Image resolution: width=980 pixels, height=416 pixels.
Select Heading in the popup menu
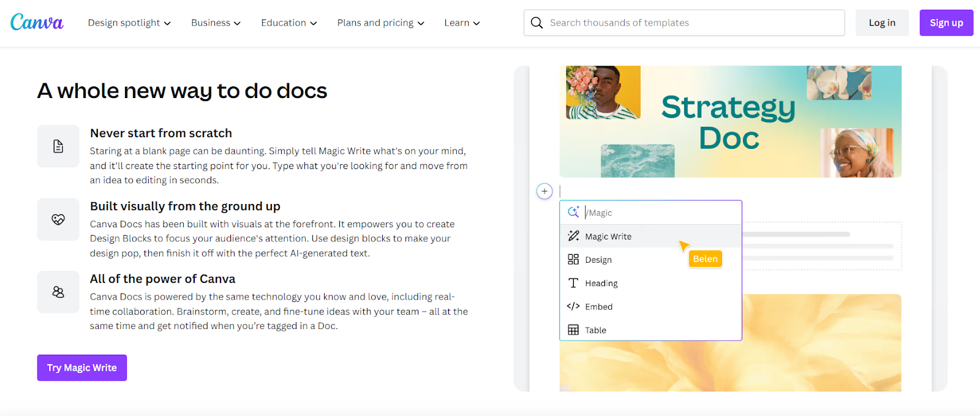pyautogui.click(x=650, y=283)
